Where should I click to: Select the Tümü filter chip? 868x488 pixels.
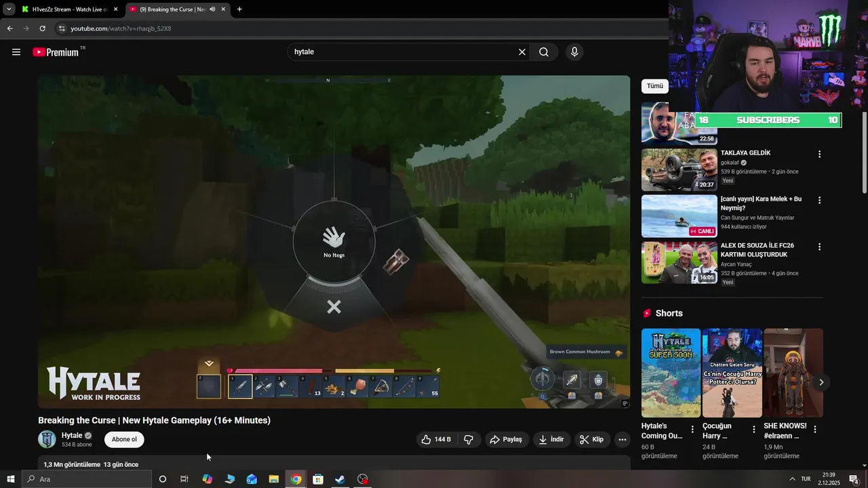click(x=655, y=86)
